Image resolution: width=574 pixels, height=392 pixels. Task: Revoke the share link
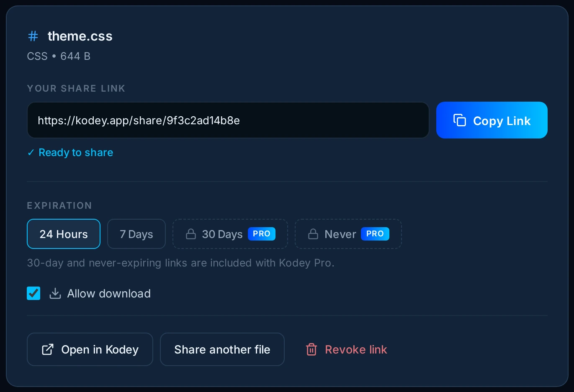[x=346, y=349]
